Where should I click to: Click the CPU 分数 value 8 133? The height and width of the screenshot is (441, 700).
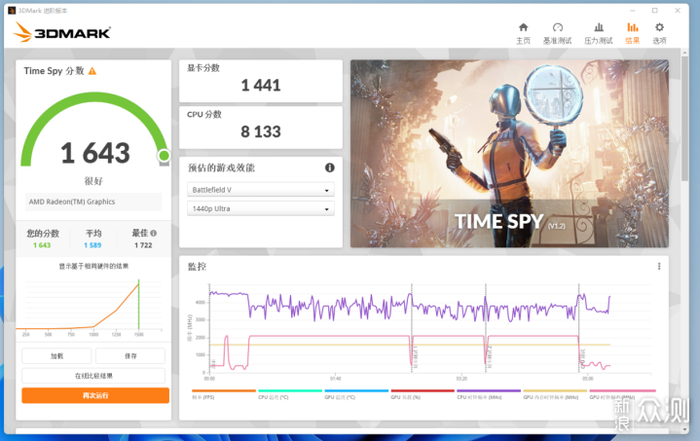click(261, 132)
